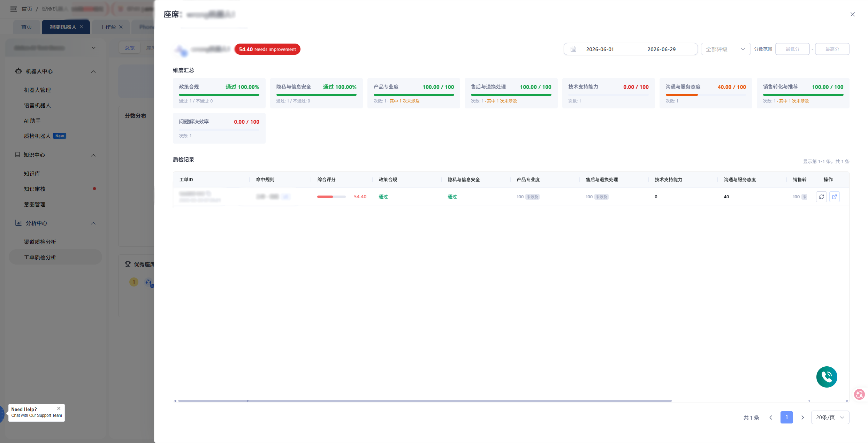This screenshot has height=443, width=868.
Task: Open the 全部评级 rating dropdown
Action: tap(725, 49)
